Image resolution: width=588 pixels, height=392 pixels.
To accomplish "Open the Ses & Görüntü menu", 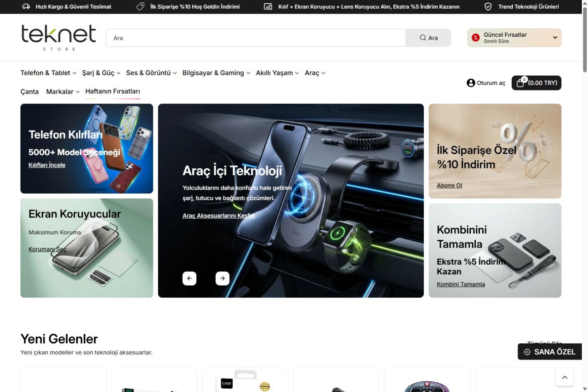I will (151, 73).
